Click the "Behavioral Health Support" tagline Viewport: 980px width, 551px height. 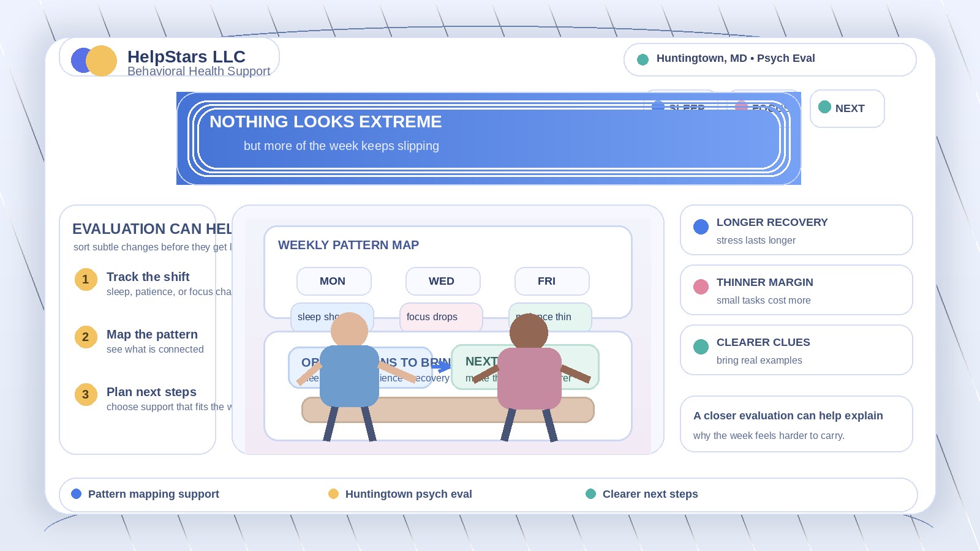(198, 71)
